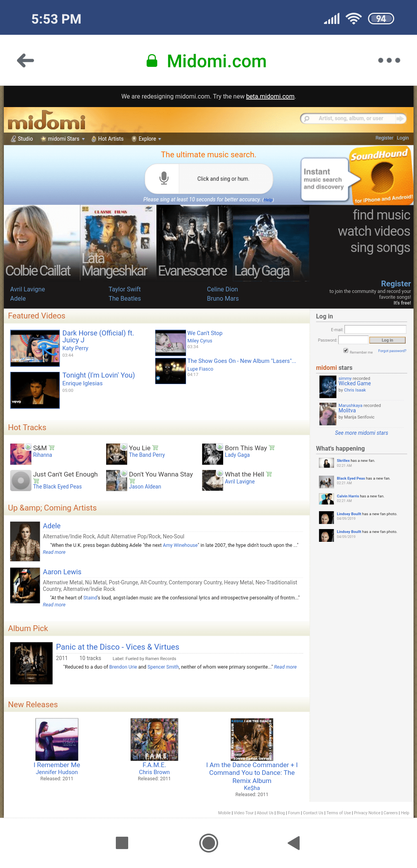Play the You Lie track preview
Screen dimensions: 417x868
124,447
